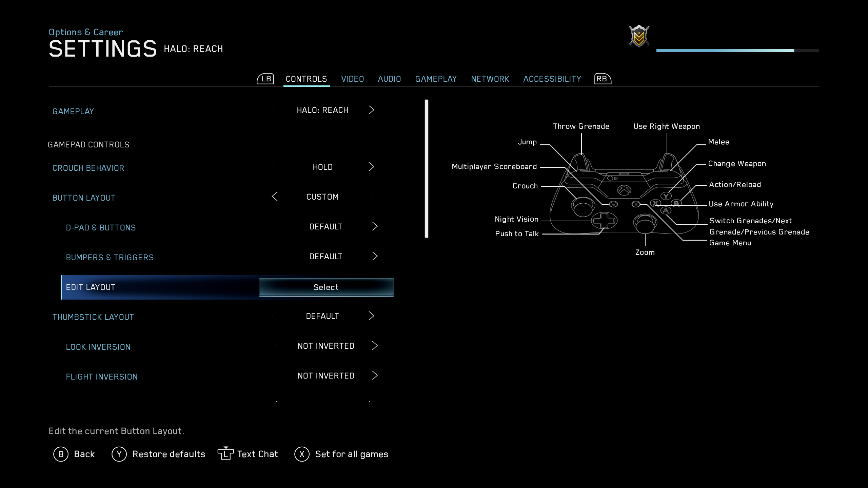Expand the Bumpers & Triggers DEFAULT setting
Image resolution: width=868 pixels, height=488 pixels.
point(375,256)
